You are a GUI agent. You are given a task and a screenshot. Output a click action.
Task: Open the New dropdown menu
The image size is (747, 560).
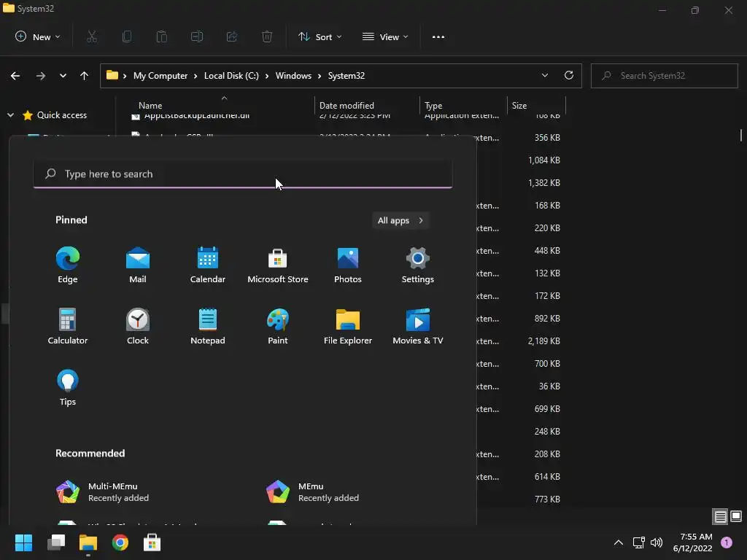[37, 36]
